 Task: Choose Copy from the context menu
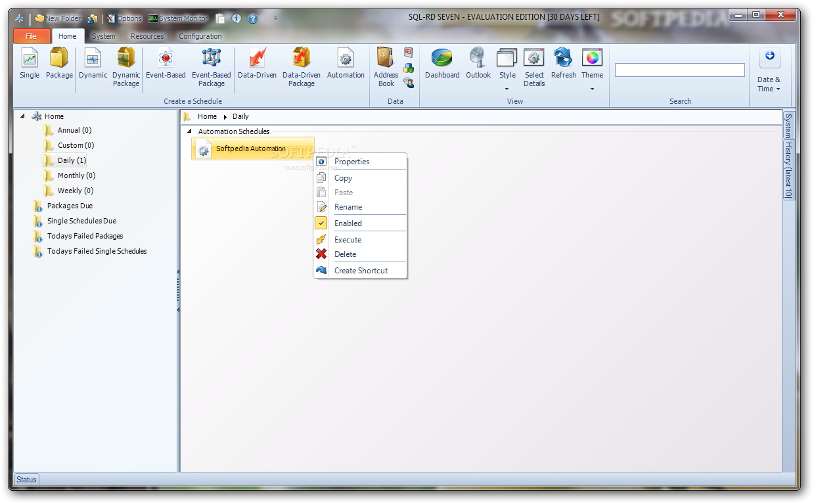coord(360,178)
